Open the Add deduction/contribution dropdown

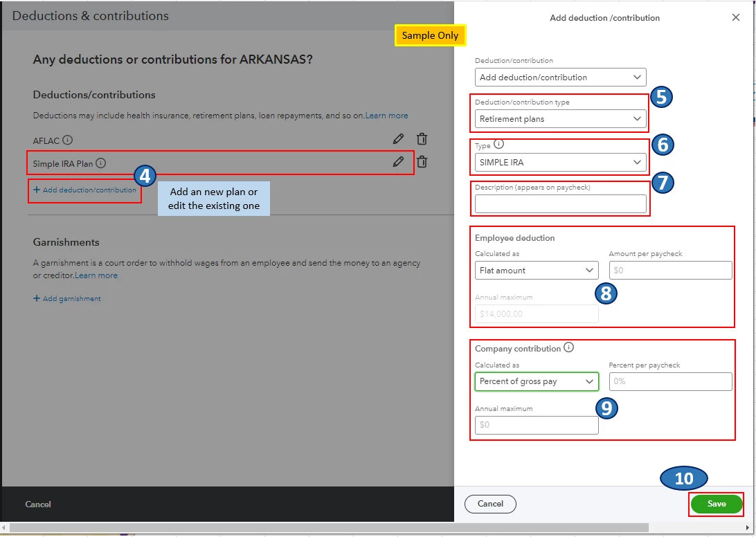[561, 77]
